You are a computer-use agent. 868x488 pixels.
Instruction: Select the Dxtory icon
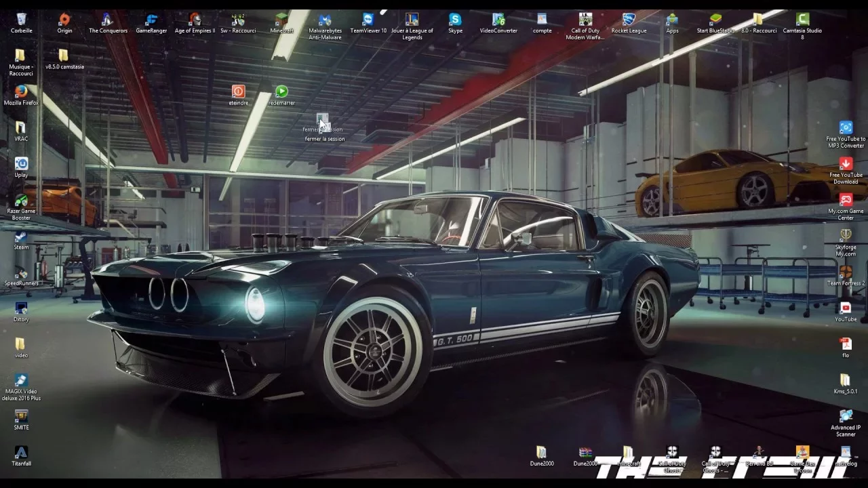coord(21,308)
